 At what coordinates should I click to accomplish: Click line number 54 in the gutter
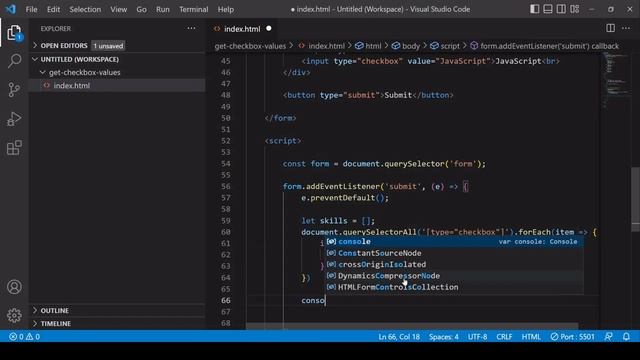pos(225,164)
